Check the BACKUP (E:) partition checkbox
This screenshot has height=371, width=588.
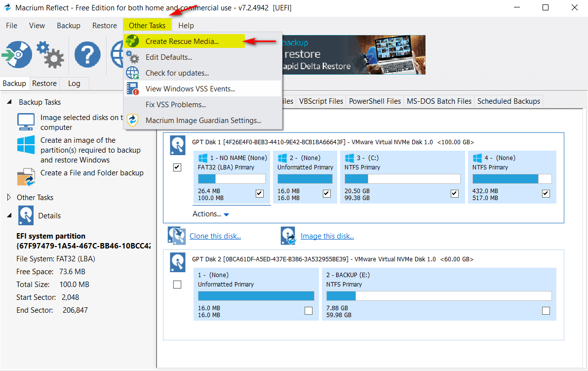546,311
